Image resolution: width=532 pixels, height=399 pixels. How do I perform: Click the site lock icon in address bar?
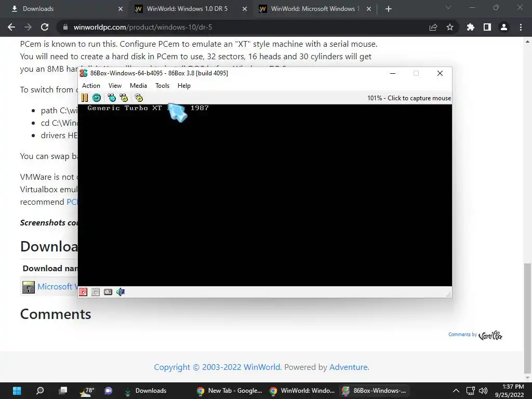pos(65,27)
